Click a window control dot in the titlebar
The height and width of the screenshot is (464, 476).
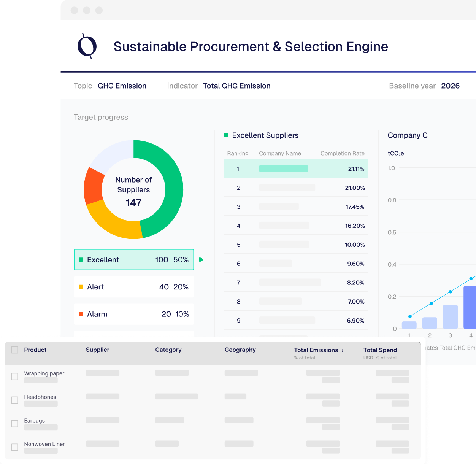click(75, 11)
